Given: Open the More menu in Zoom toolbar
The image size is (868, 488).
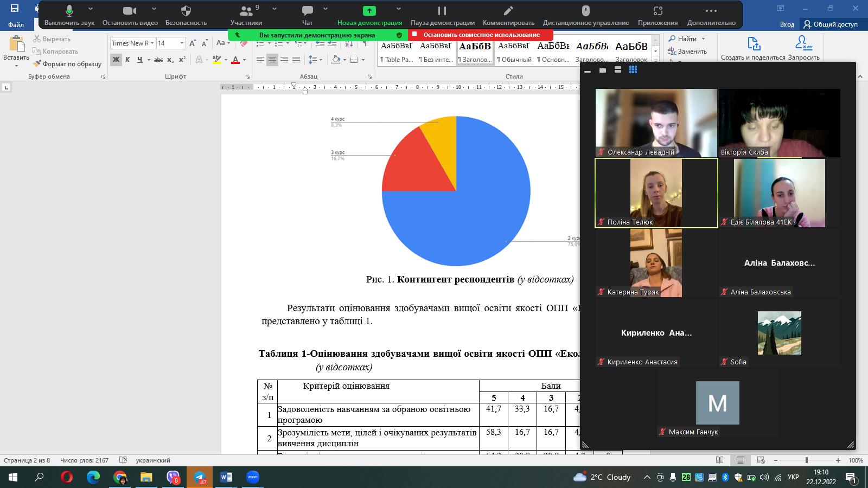Looking at the screenshot, I should pos(711,11).
